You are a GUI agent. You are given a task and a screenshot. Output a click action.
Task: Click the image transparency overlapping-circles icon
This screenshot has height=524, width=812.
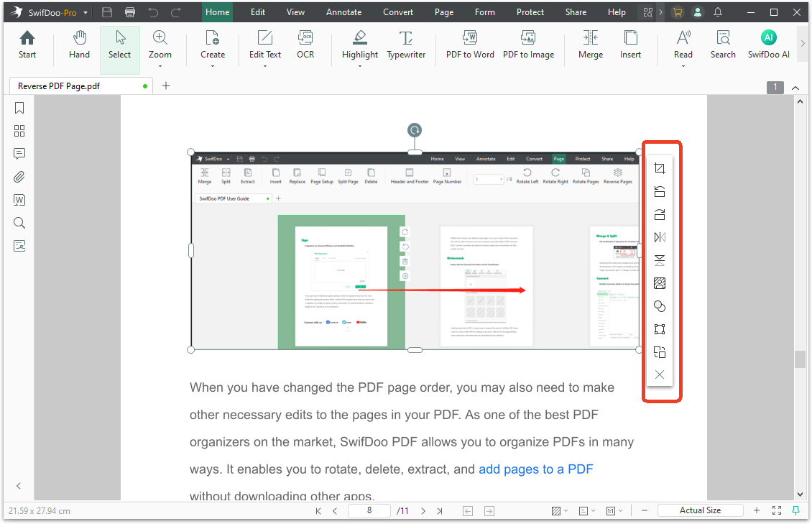659,306
